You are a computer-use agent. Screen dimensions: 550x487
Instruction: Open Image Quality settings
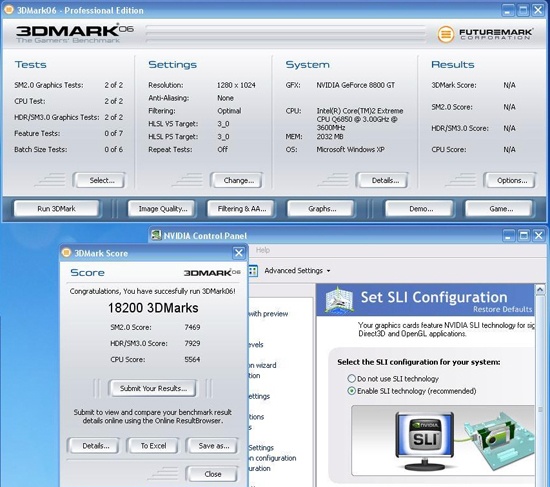click(163, 209)
